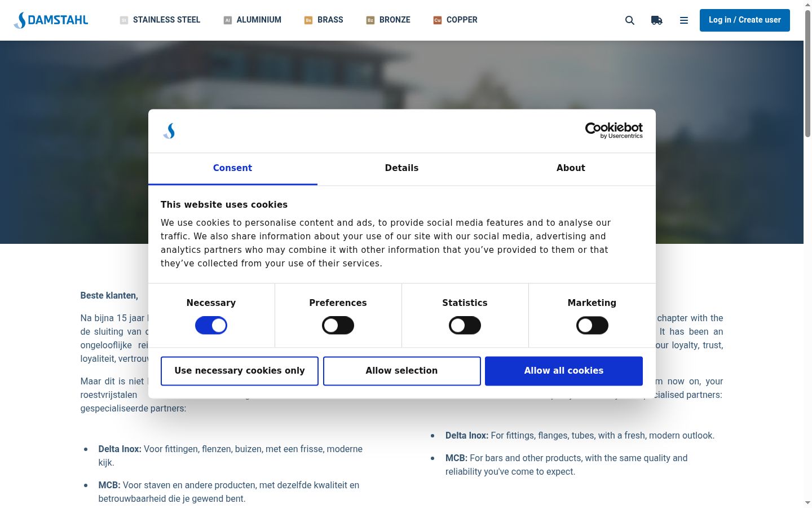Click the Damstahl logo in the header
The image size is (812, 508).
(x=51, y=20)
